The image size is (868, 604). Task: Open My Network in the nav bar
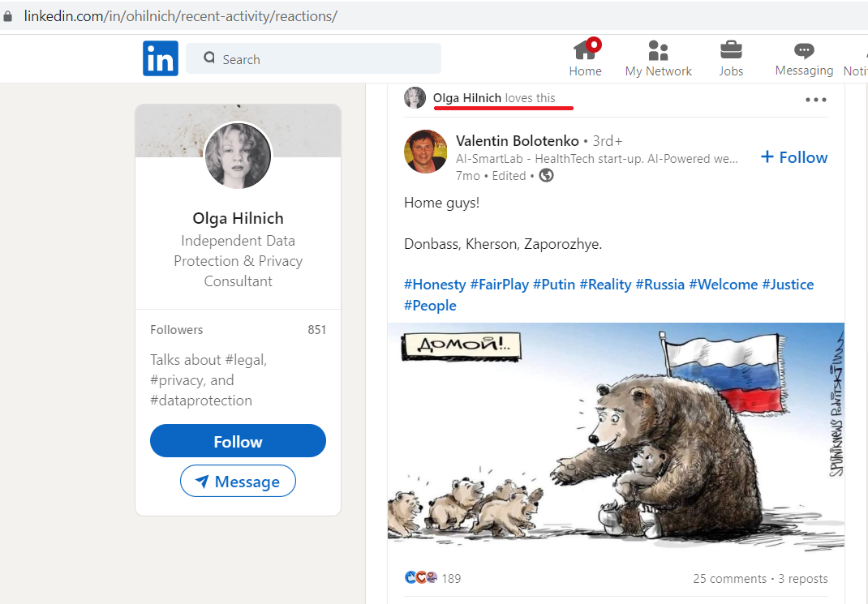pos(658,58)
